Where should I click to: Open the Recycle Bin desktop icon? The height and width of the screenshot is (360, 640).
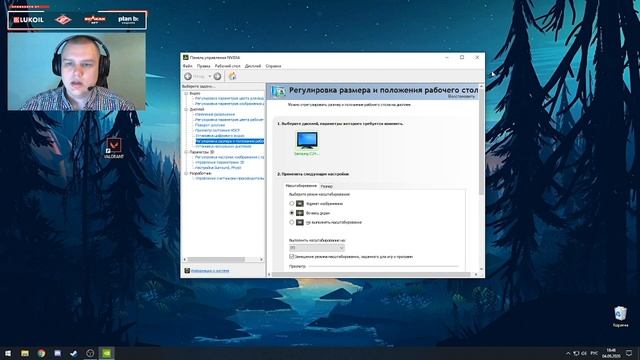click(x=620, y=316)
